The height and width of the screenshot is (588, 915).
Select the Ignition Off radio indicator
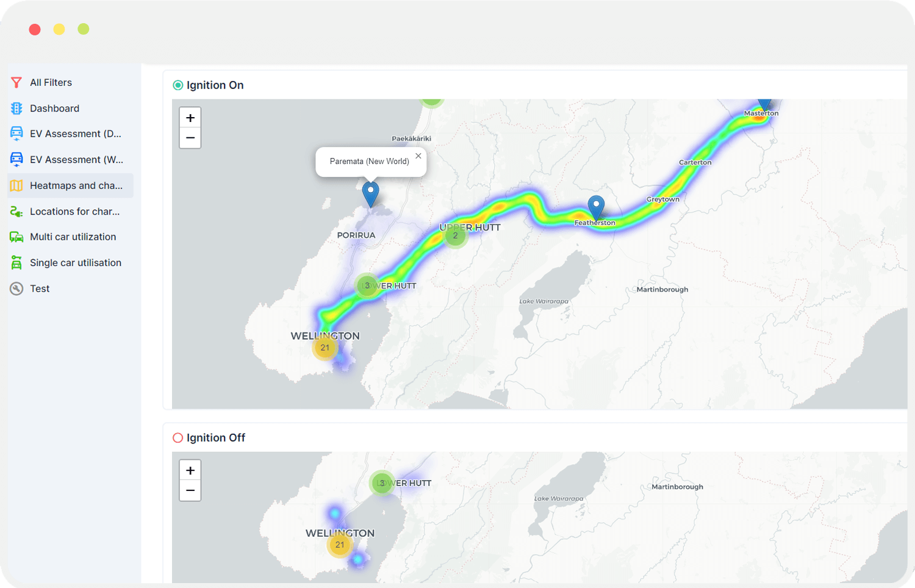[178, 437]
